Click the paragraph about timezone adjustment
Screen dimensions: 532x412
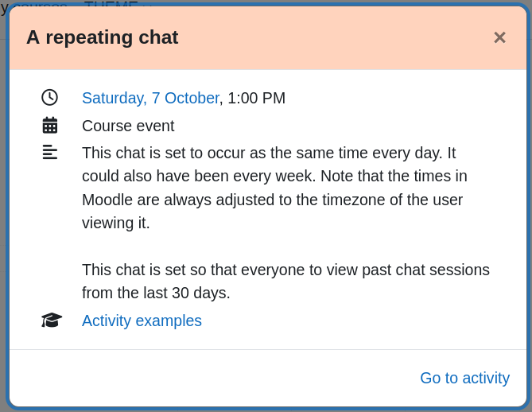275,188
